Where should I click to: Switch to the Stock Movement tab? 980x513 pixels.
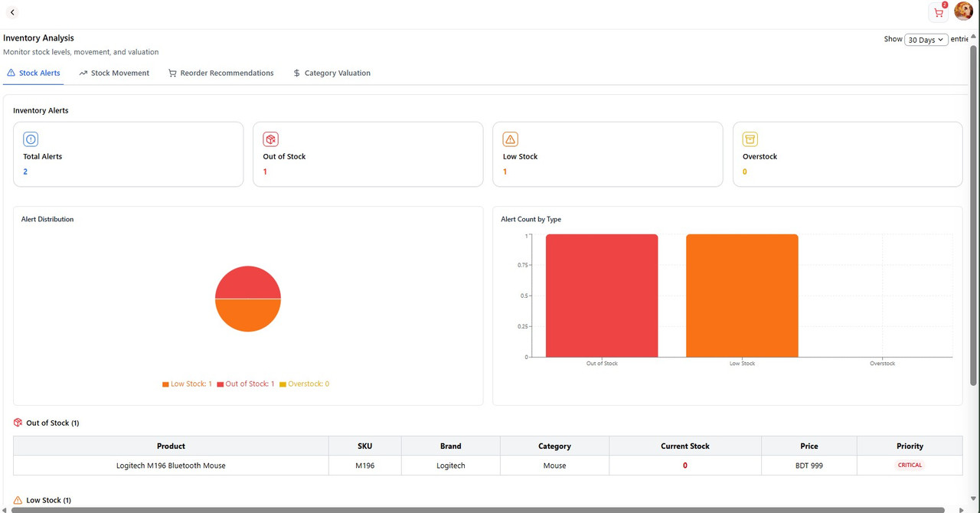coord(113,73)
